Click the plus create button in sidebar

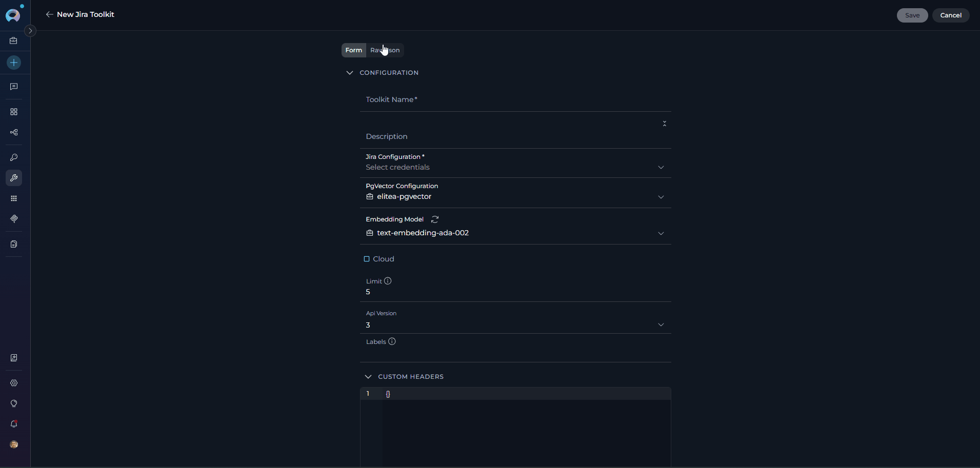pyautogui.click(x=14, y=63)
